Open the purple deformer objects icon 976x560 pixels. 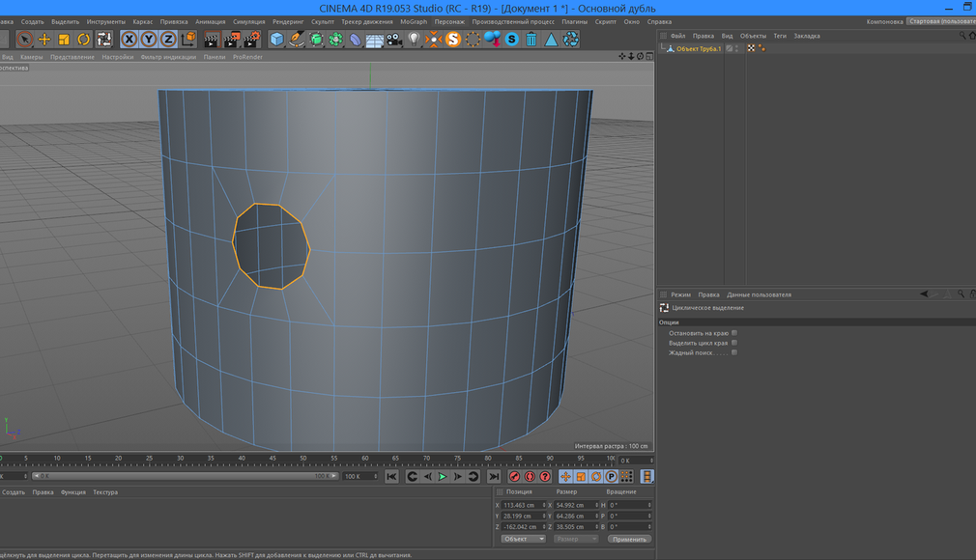pos(356,40)
